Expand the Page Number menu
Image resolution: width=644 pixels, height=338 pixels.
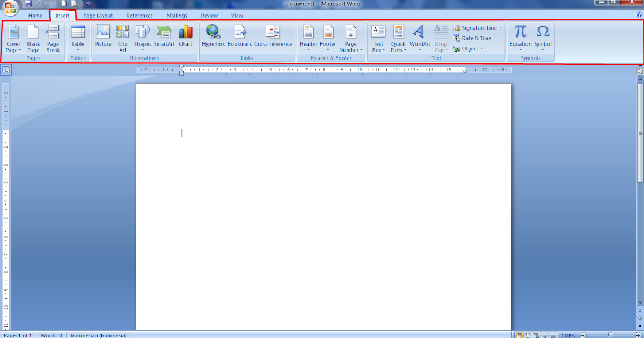(x=351, y=39)
